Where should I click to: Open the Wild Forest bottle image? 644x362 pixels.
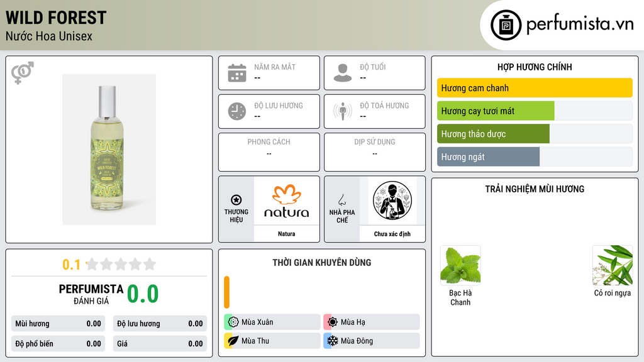[109, 150]
